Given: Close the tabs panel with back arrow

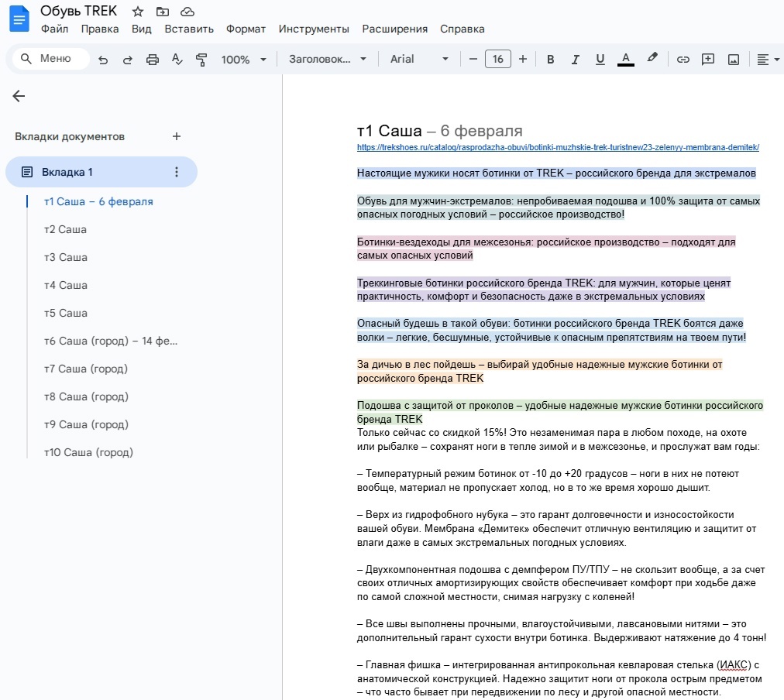Looking at the screenshot, I should point(19,96).
